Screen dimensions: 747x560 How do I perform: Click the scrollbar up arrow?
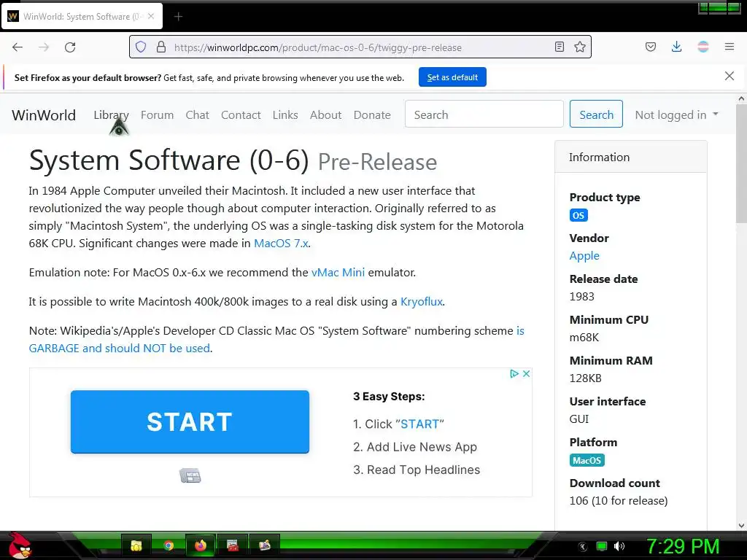click(x=741, y=98)
